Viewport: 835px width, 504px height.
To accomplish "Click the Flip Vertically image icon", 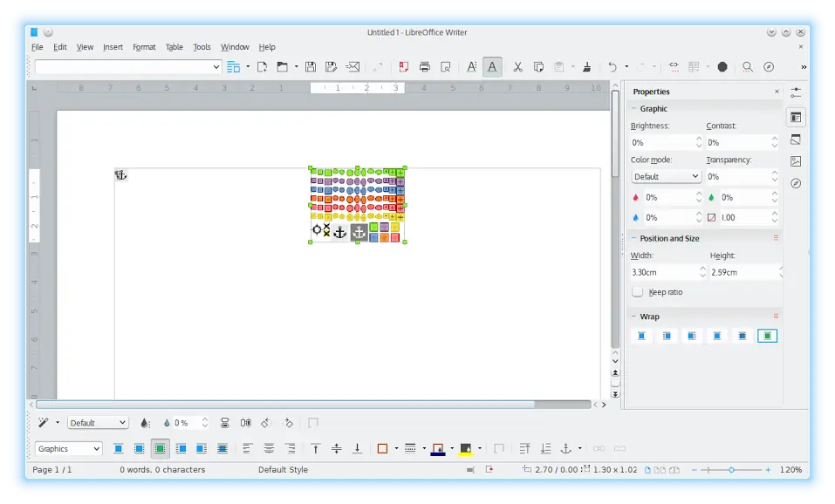I will pyautogui.click(x=225, y=423).
